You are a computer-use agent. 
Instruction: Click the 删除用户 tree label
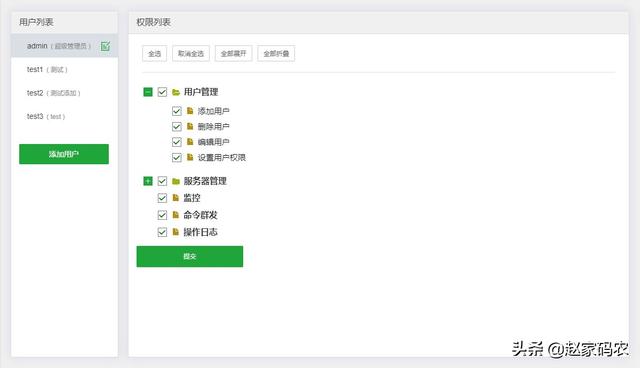(213, 126)
